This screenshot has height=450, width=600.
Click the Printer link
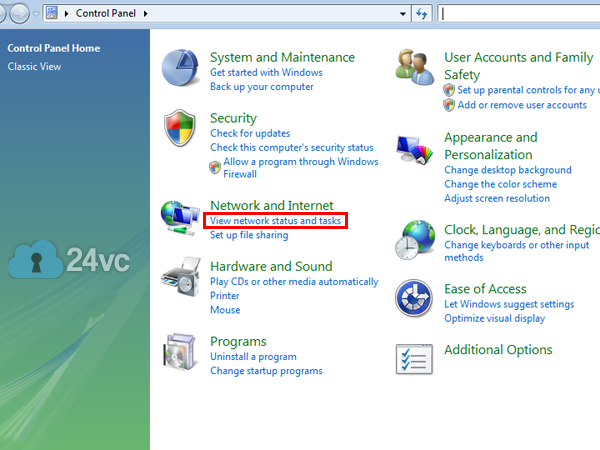point(225,296)
